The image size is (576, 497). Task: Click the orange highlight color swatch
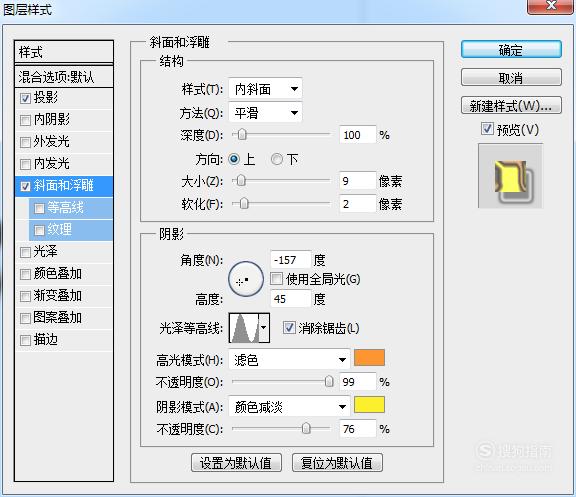[369, 358]
